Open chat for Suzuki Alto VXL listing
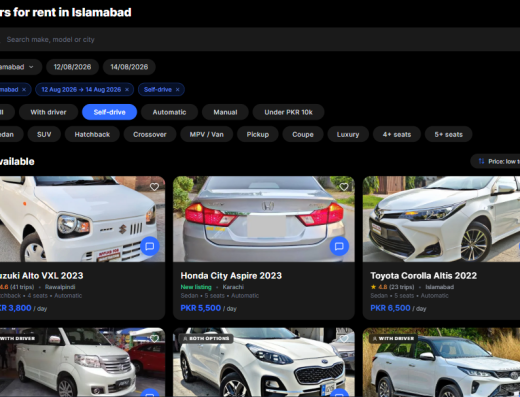The height and width of the screenshot is (397, 520). pos(150,246)
